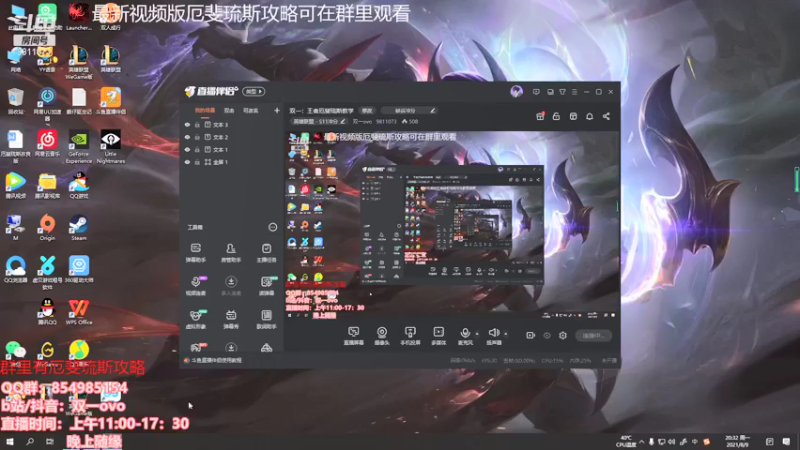Mute the microphone (麦克风)
Screen dimensions: 800x450
coord(465,336)
